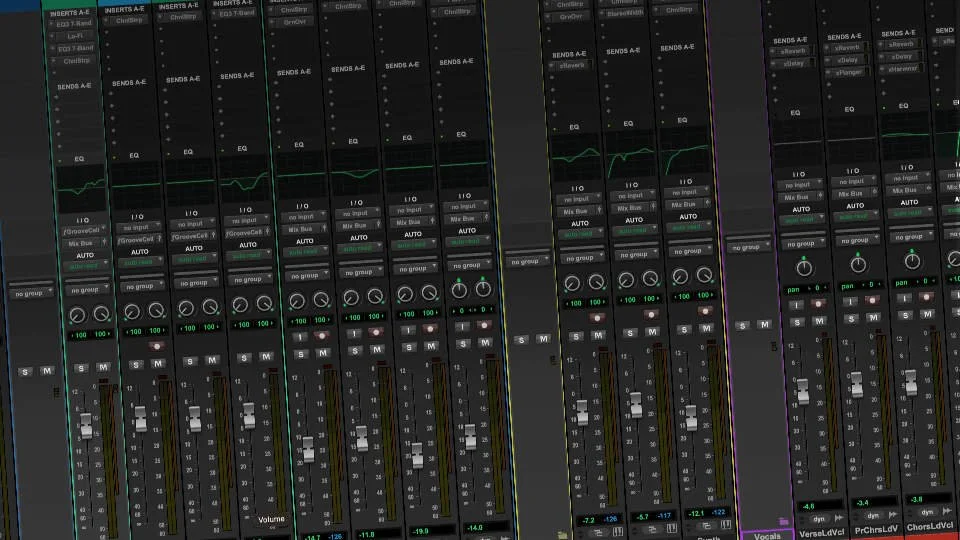Click piano-keys icon on the -12.1 track
Viewport: 960px width, 540px height.
[x=726, y=524]
